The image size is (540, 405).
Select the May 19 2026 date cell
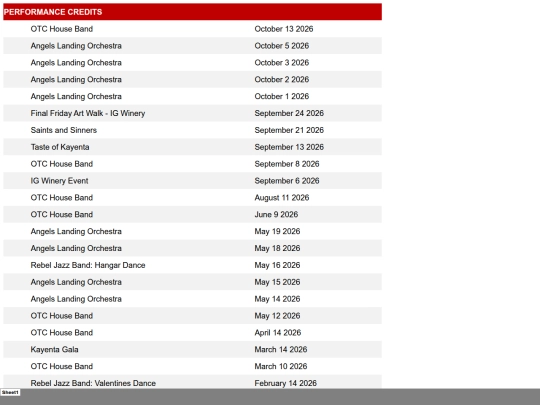pos(277,231)
